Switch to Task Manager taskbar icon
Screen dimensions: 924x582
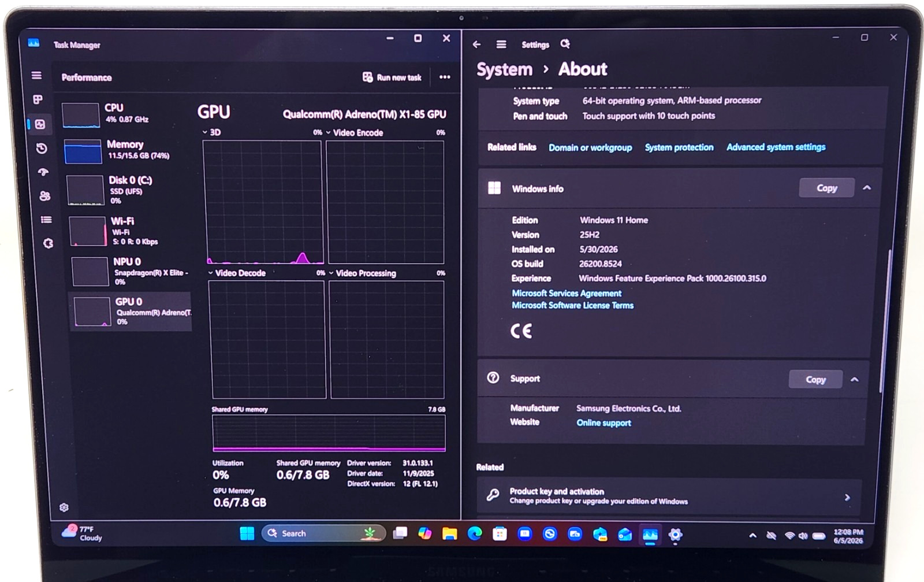(x=650, y=535)
